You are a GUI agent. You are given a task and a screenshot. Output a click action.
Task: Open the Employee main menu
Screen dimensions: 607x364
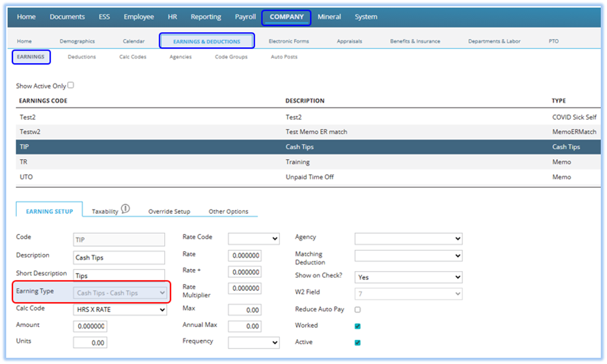click(x=139, y=17)
